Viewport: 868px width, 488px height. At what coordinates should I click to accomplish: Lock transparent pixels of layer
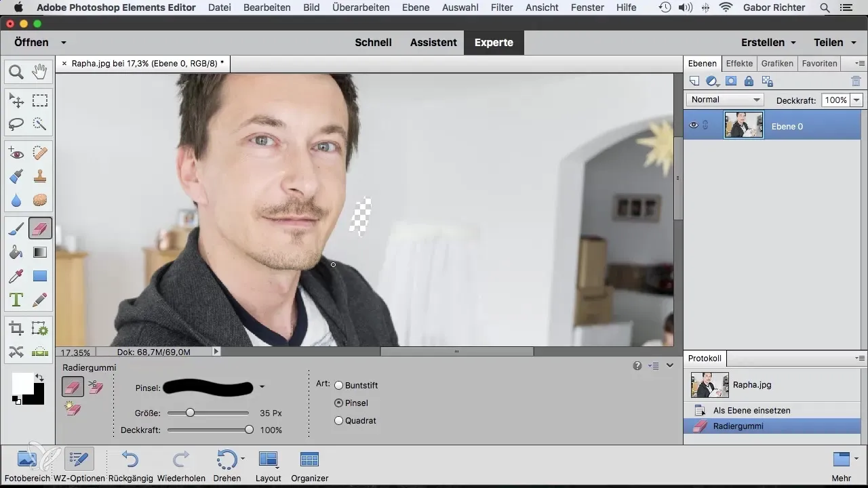click(x=768, y=81)
